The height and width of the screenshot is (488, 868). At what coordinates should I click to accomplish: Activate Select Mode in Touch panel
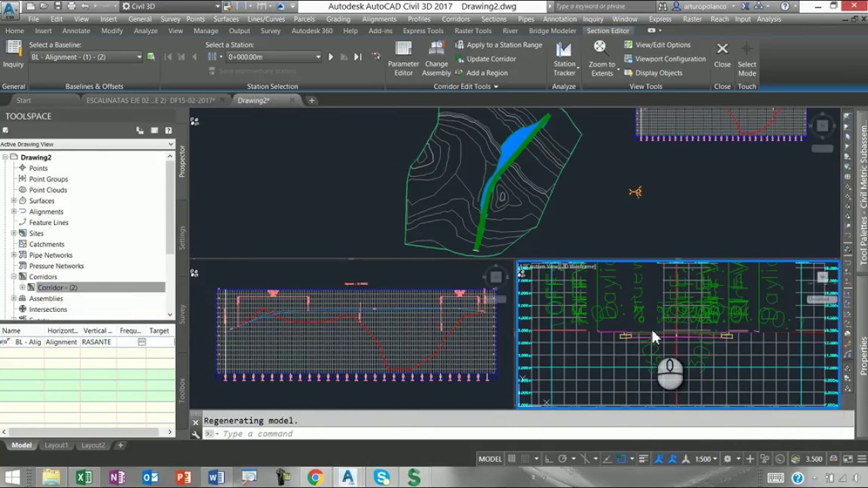coord(747,58)
